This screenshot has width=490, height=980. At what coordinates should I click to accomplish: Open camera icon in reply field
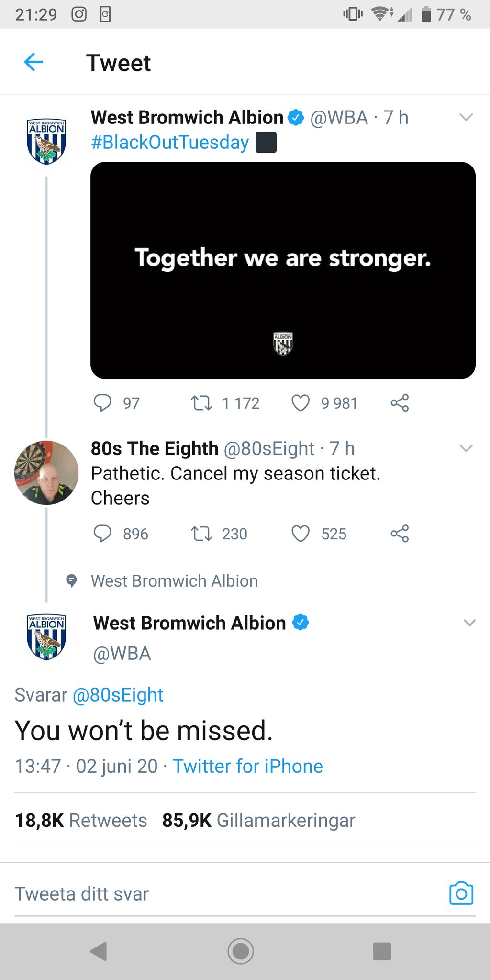[461, 893]
